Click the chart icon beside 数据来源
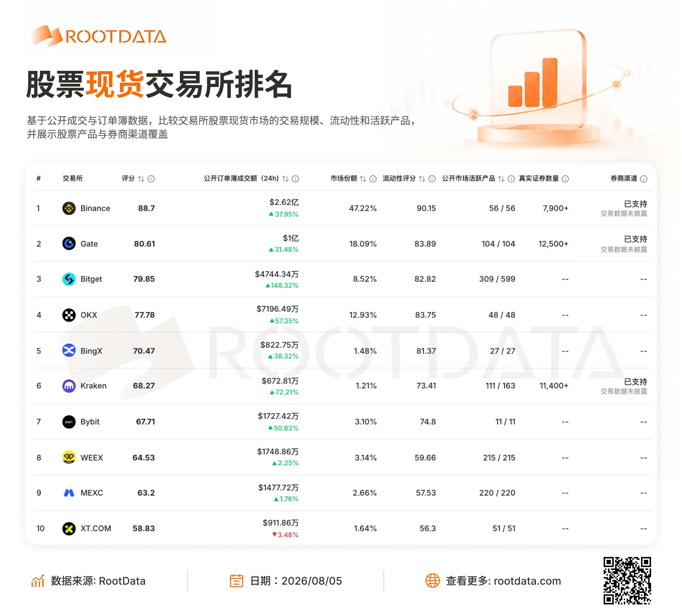Image resolution: width=682 pixels, height=616 pixels. point(38,581)
